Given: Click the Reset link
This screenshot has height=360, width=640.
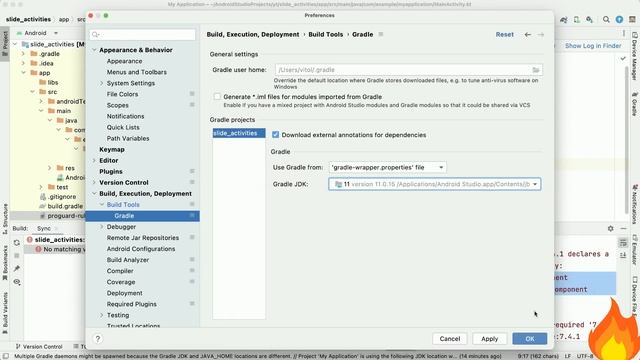Looking at the screenshot, I should point(504,35).
